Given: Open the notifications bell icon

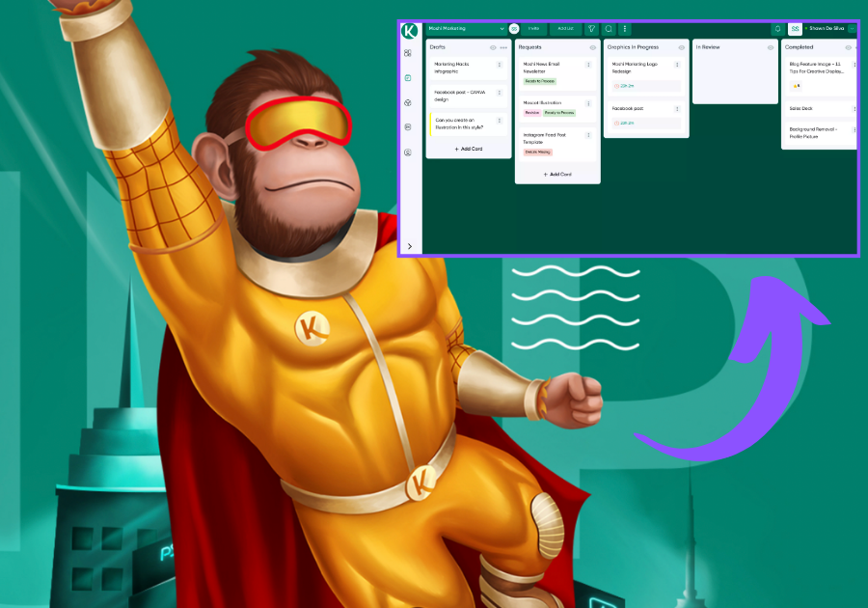Looking at the screenshot, I should click(777, 29).
